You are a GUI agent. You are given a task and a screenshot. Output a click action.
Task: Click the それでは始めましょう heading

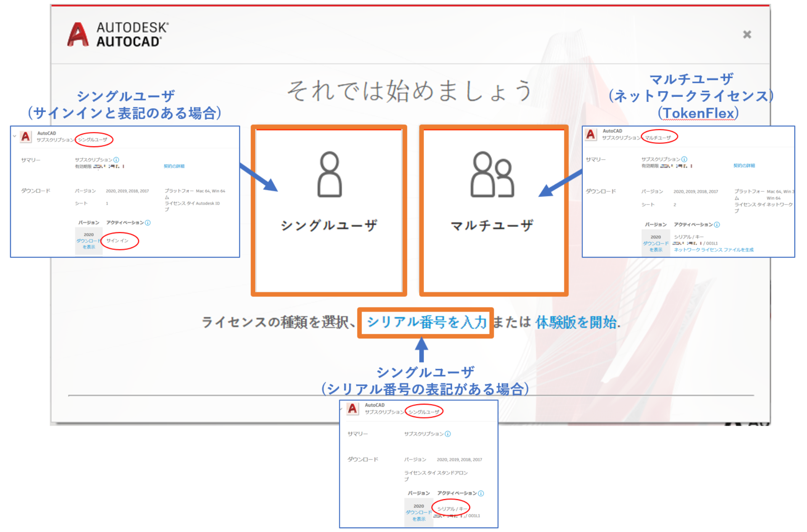(x=410, y=90)
